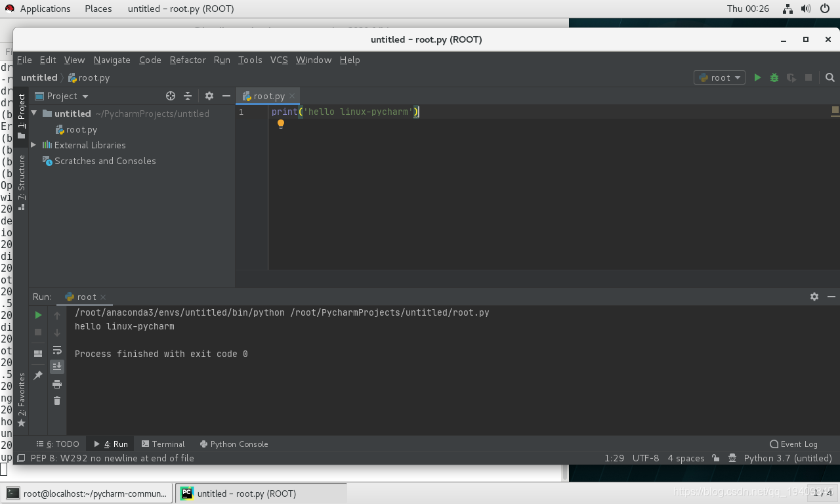Run the root configuration with the green play button
840x504 pixels.
[757, 77]
